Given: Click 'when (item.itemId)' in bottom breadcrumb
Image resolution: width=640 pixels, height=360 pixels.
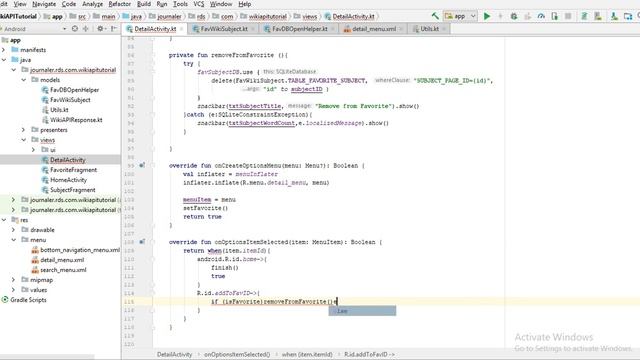Looking at the screenshot, I should click(x=307, y=354).
